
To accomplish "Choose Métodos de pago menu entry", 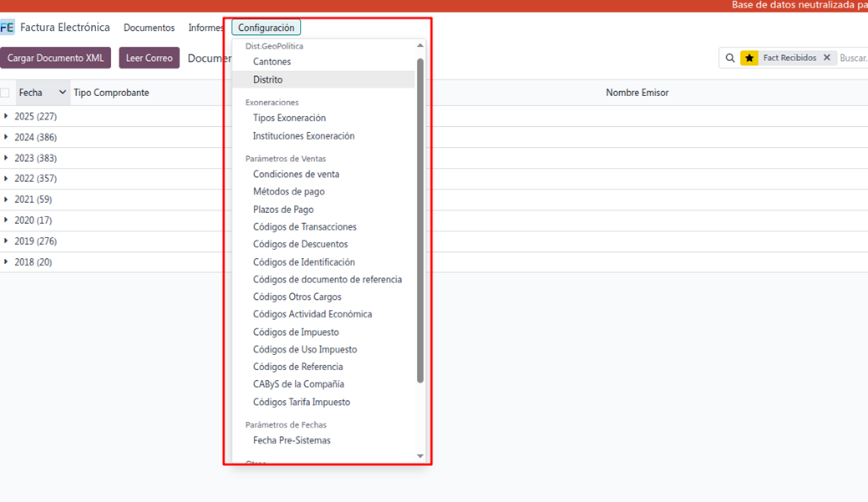I will [288, 192].
